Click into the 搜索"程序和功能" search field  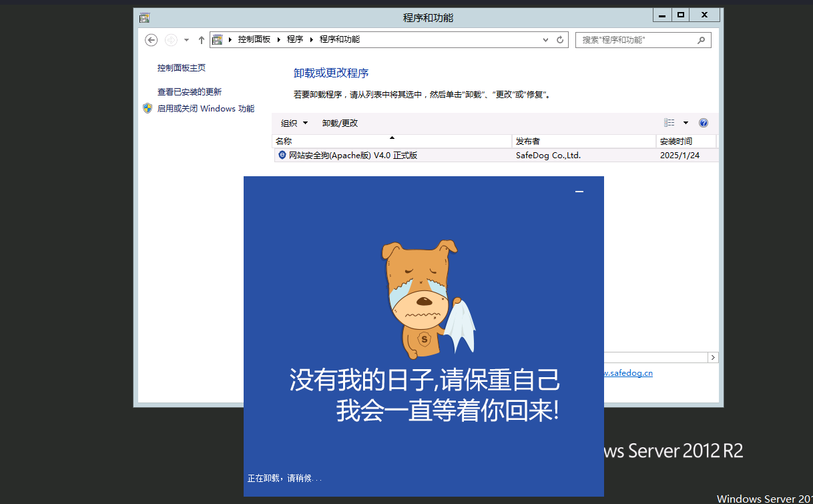[634, 40]
